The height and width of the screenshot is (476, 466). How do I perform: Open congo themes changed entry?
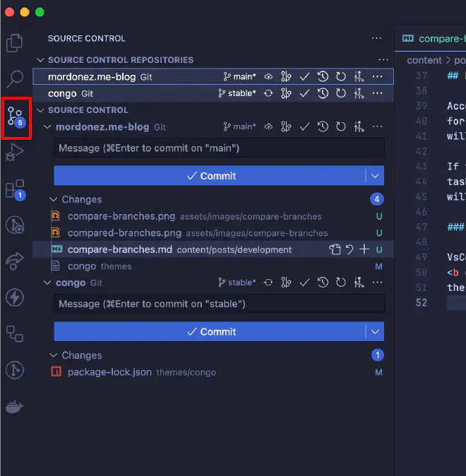tap(213, 266)
